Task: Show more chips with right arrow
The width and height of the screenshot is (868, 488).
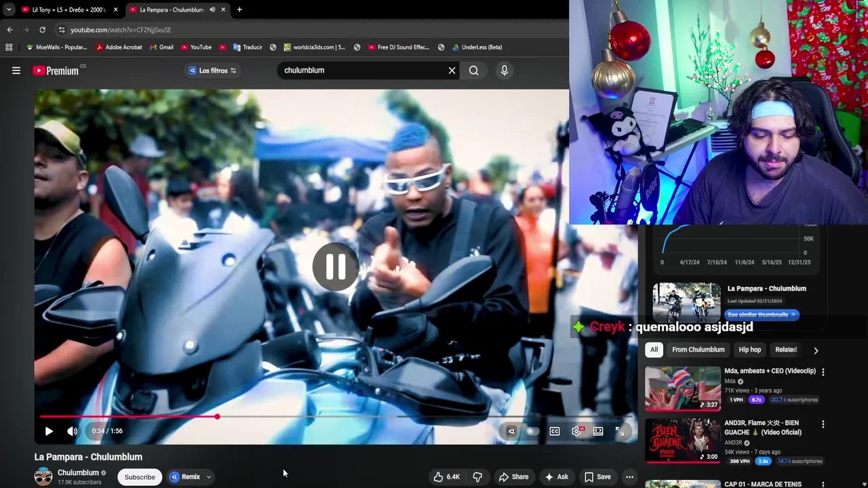Action: [816, 350]
